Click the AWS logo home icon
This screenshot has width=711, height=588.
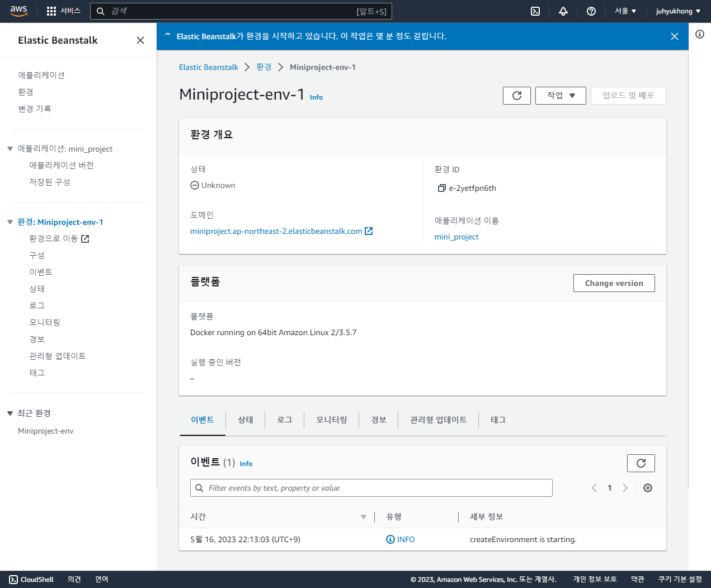[x=18, y=11]
